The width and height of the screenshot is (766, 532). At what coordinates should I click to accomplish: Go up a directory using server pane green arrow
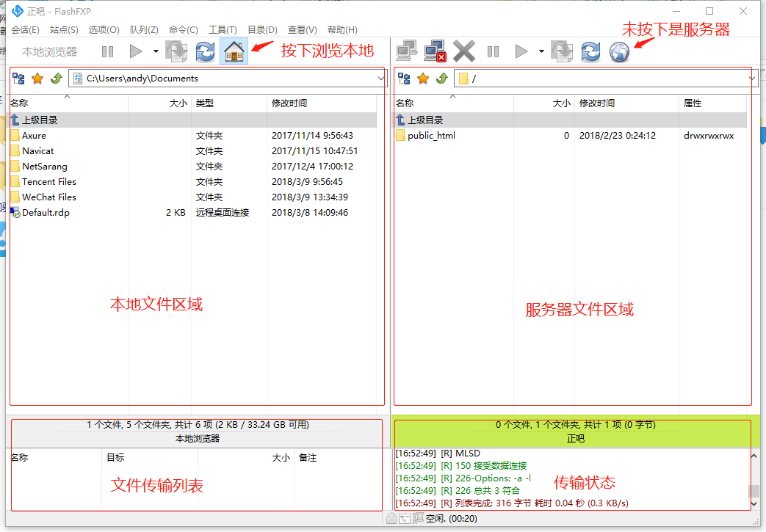click(x=441, y=79)
